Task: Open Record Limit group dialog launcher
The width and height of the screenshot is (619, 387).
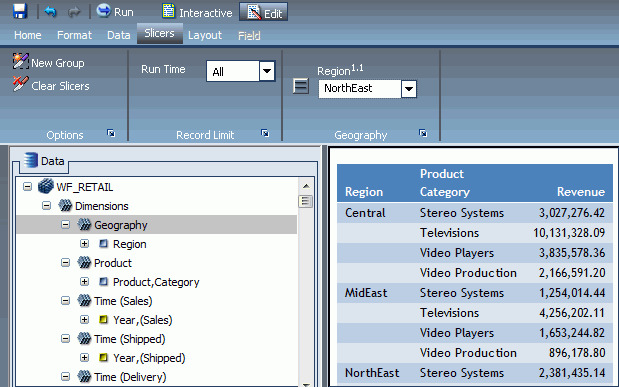Action: pos(265,133)
